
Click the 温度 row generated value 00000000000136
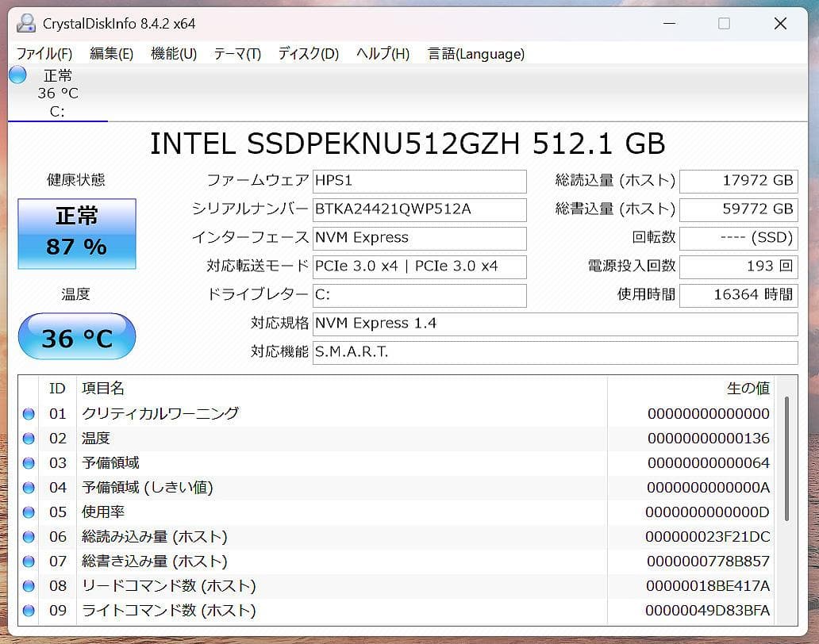(711, 438)
